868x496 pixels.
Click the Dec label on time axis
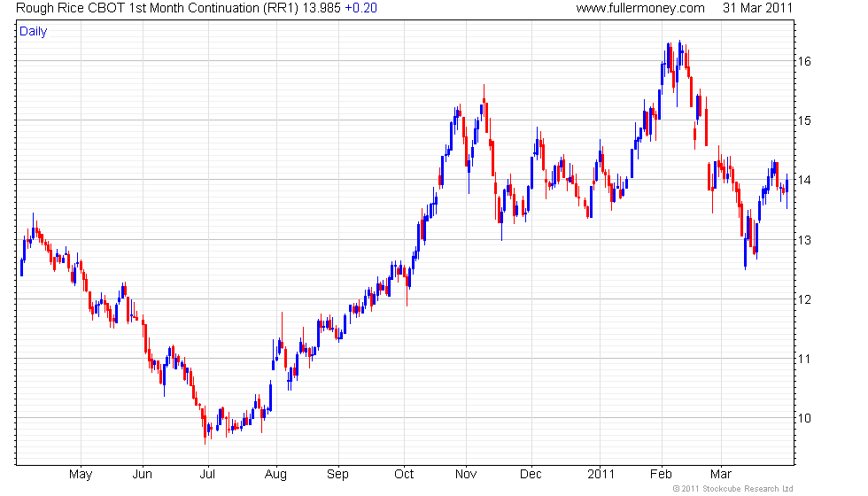(x=531, y=475)
